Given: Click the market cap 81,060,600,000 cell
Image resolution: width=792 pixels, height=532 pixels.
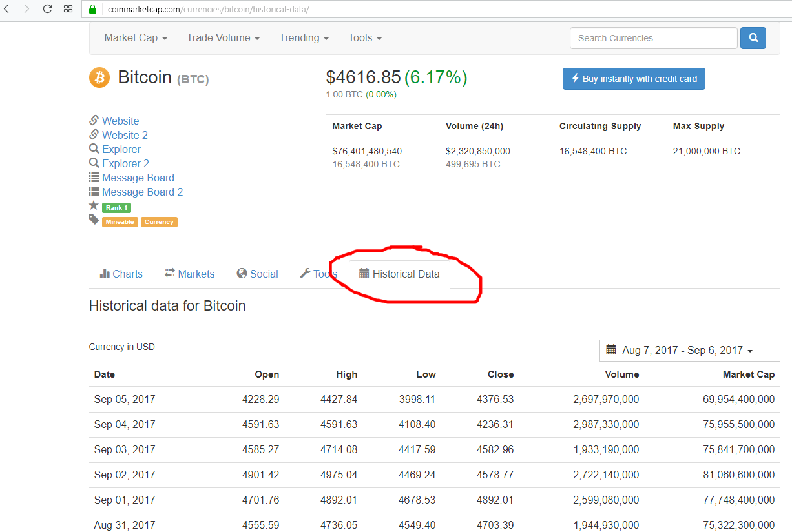Looking at the screenshot, I should tap(739, 475).
